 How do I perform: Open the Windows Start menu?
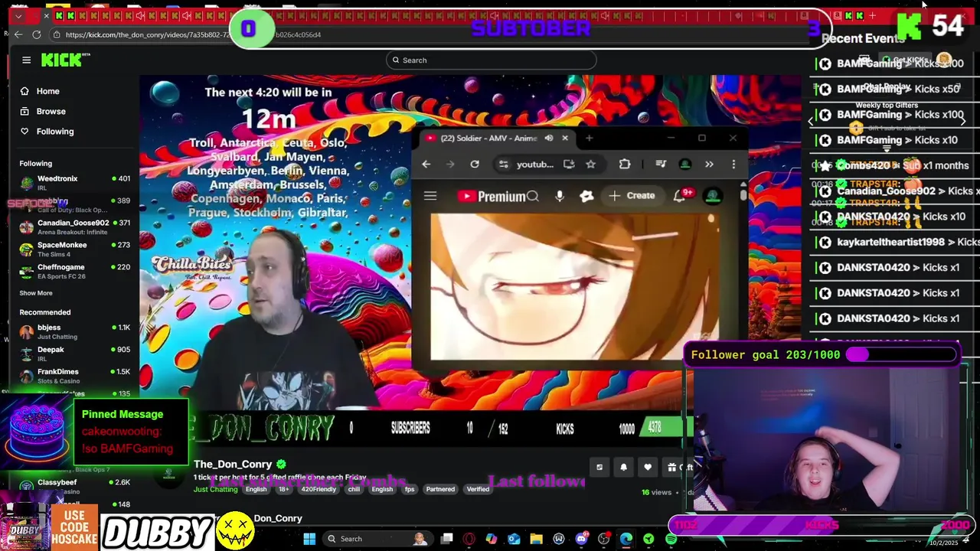(309, 539)
